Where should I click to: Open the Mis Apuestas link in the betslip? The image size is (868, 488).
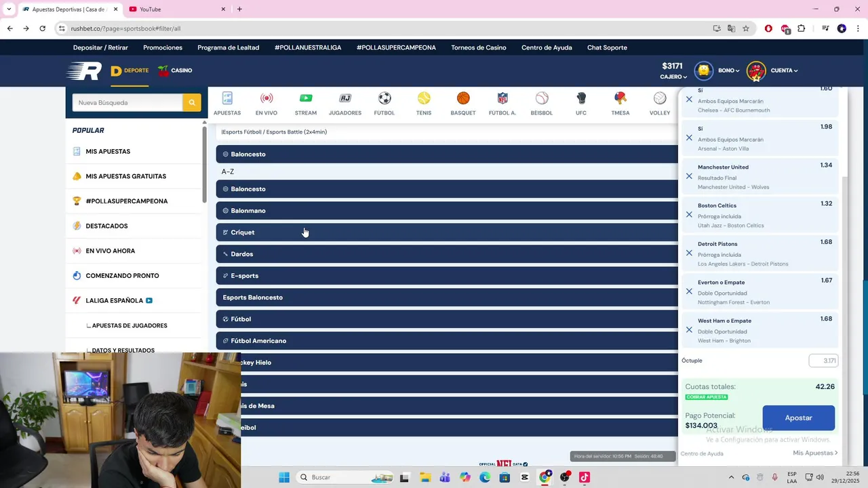click(x=815, y=453)
